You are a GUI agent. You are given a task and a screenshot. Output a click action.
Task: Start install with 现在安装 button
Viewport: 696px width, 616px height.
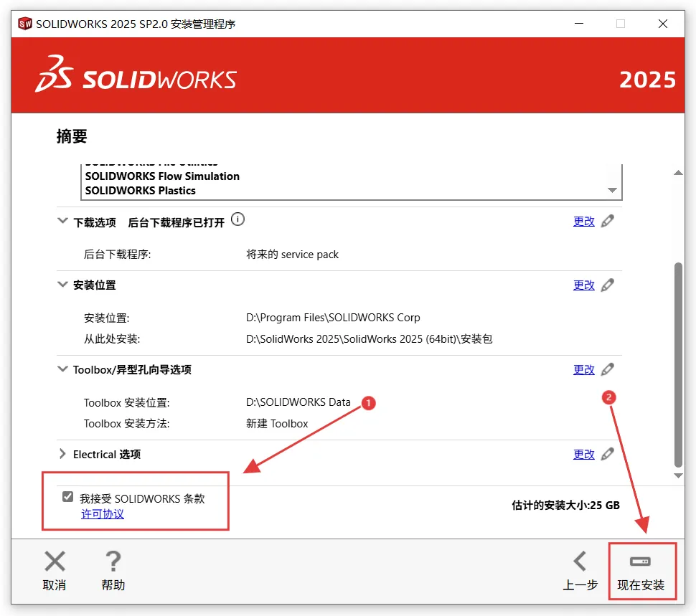(x=642, y=572)
